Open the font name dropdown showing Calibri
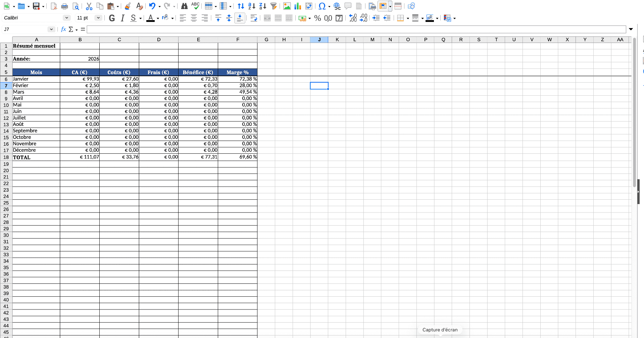The image size is (644, 338). click(66, 18)
